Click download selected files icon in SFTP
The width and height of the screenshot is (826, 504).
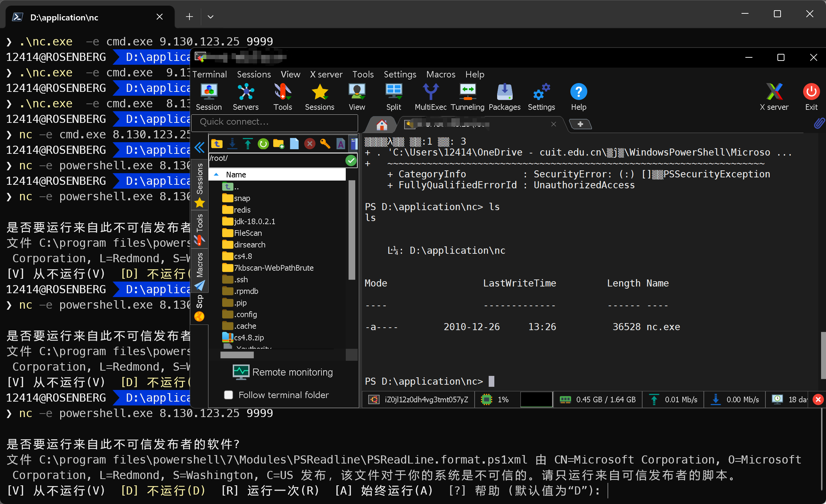tap(232, 144)
